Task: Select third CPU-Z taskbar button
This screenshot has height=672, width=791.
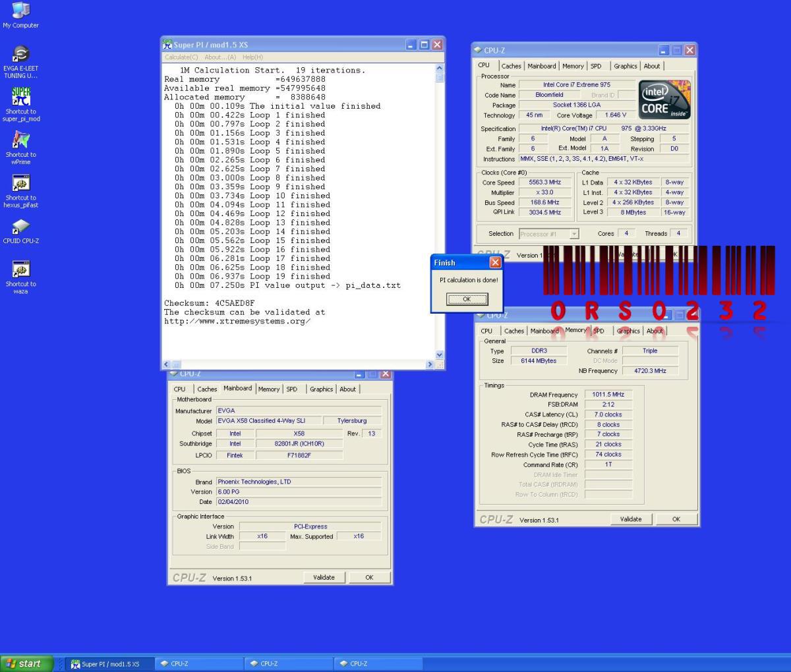Action: pos(380,663)
